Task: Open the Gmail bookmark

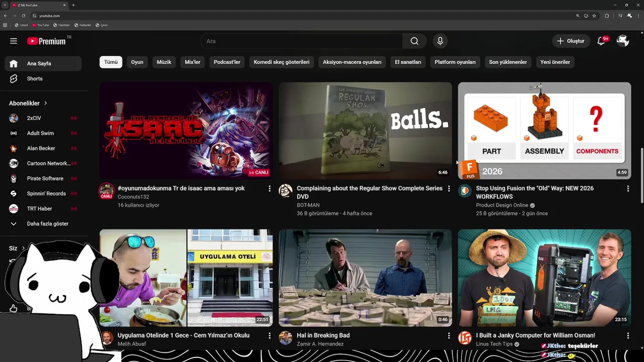Action: point(22,25)
